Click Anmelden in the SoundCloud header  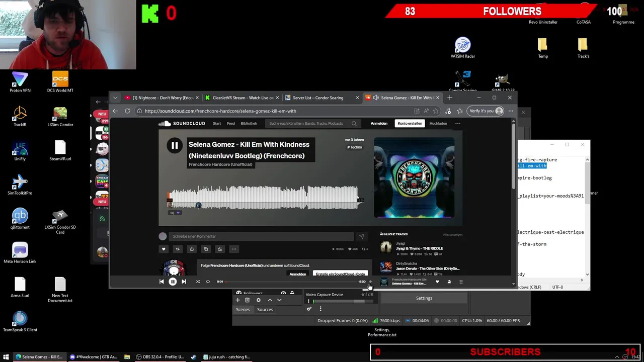tap(379, 123)
